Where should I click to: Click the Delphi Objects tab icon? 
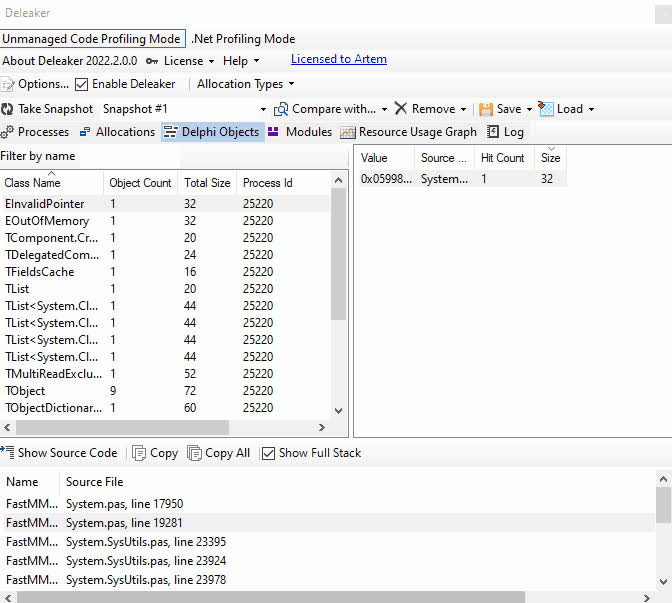[170, 132]
